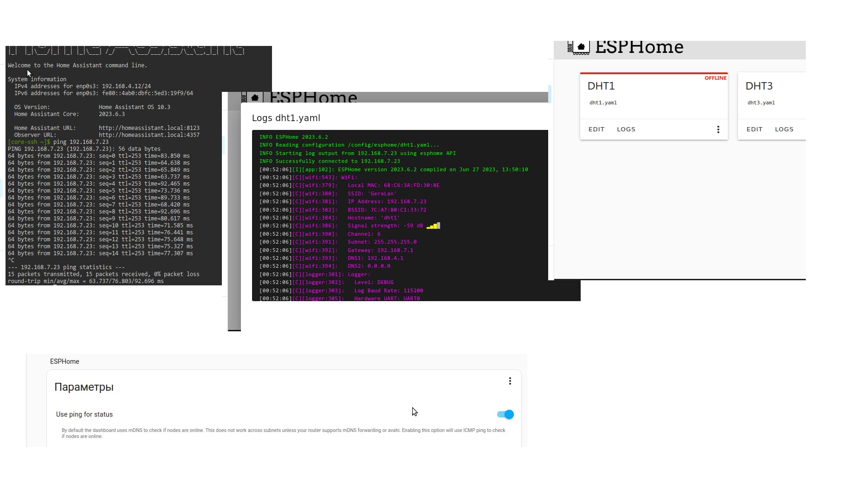Click the ESPHome heading in the Parameters page
Screen dimensions: 868x490
[65, 361]
